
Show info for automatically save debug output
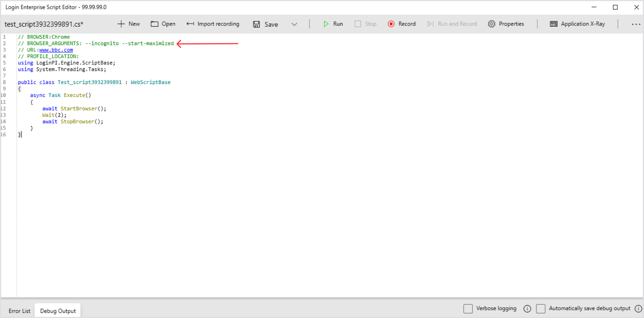point(638,309)
